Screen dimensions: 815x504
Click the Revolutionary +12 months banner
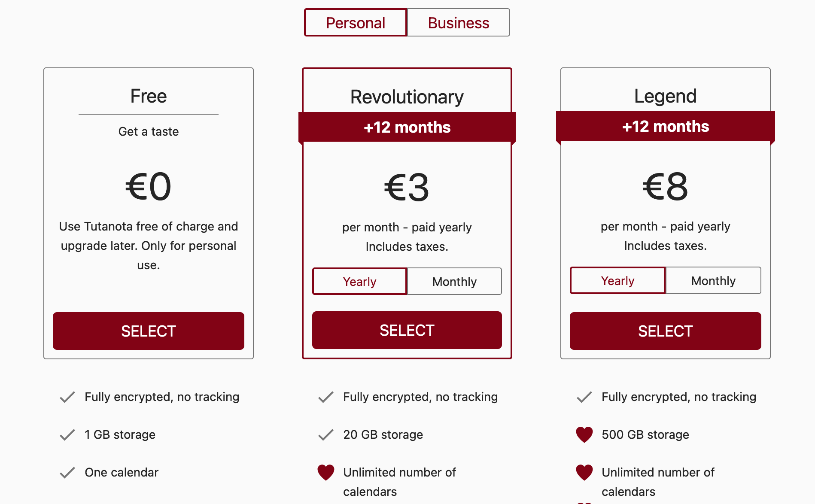[407, 127]
